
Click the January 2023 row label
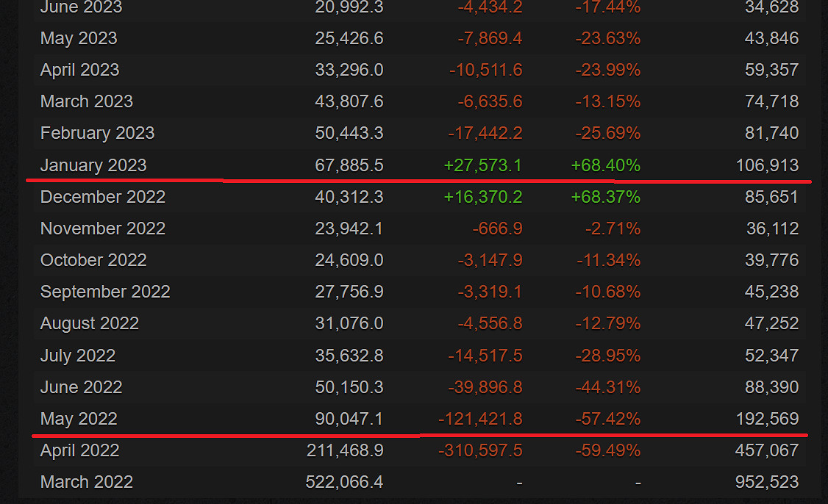coord(93,165)
